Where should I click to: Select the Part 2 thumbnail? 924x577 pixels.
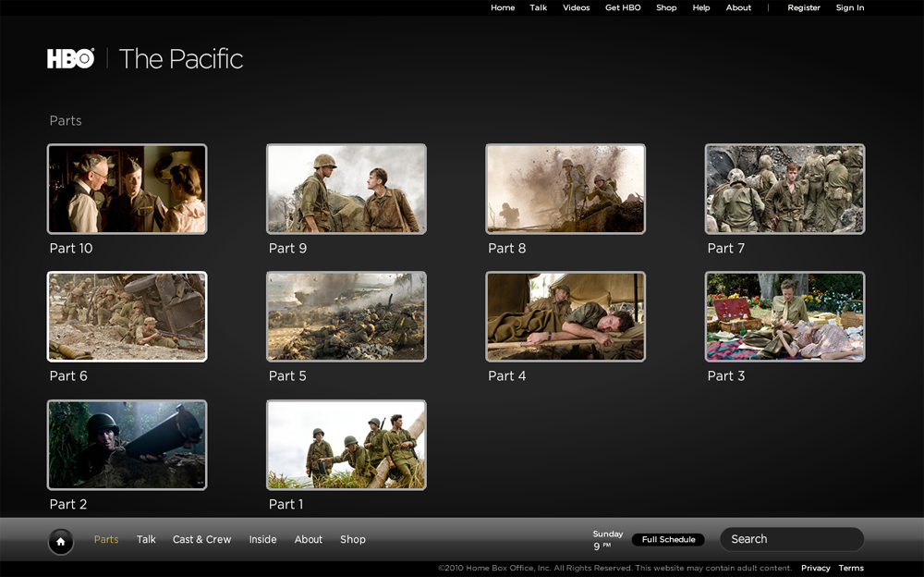point(127,445)
